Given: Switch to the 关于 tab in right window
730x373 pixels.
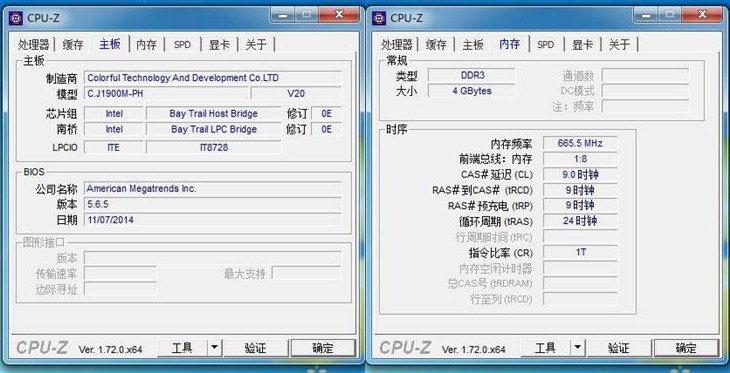Looking at the screenshot, I should tap(619, 45).
